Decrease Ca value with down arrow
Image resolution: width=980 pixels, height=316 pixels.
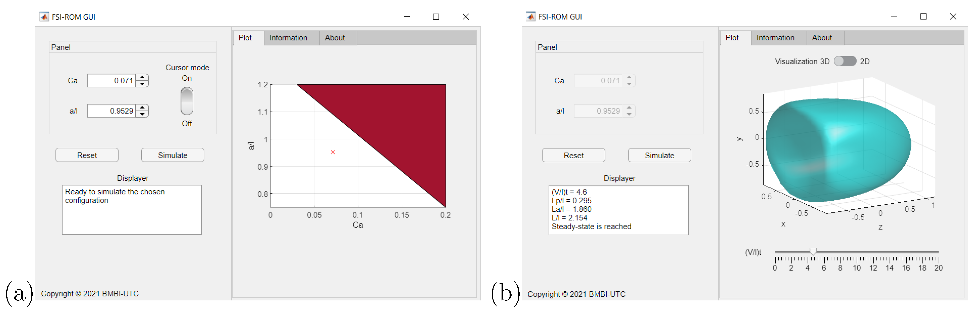[x=142, y=84]
